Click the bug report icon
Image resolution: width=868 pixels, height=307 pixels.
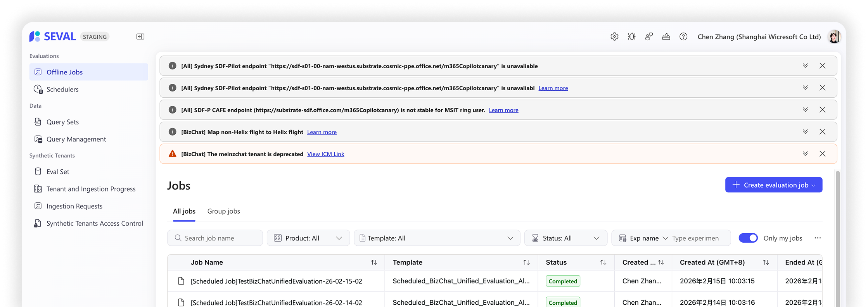coord(632,36)
